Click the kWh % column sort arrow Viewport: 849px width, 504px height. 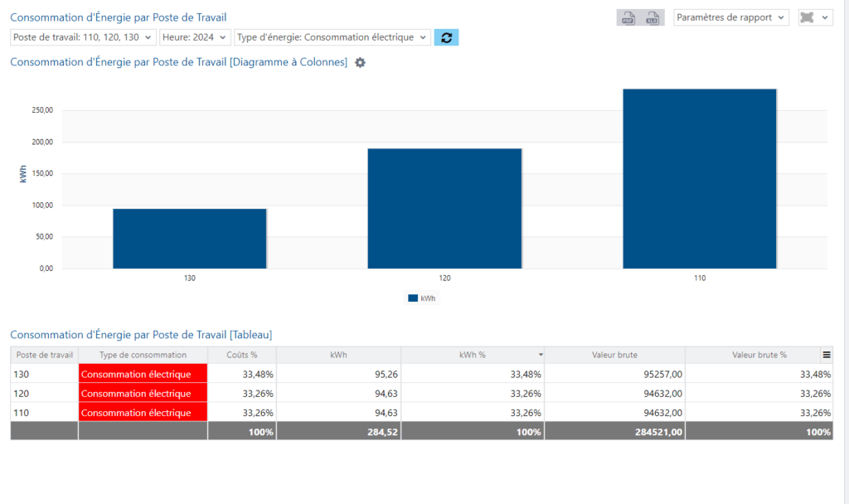[x=541, y=355]
